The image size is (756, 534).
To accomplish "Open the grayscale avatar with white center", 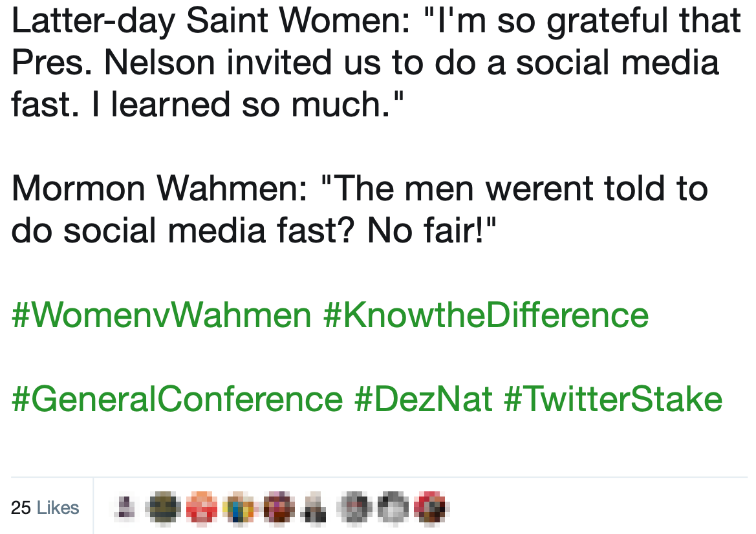I will pyautogui.click(x=393, y=507).
